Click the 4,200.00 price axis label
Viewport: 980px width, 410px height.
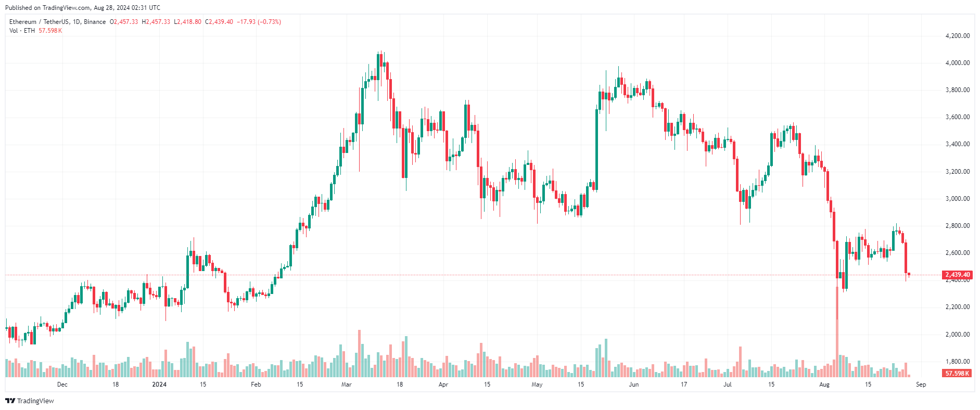(x=957, y=36)
